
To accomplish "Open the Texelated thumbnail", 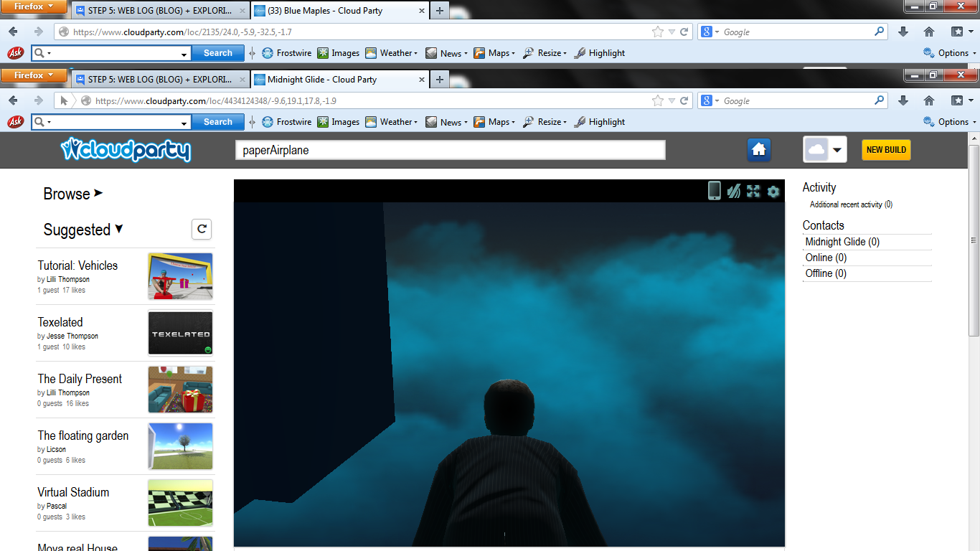I will coord(180,333).
